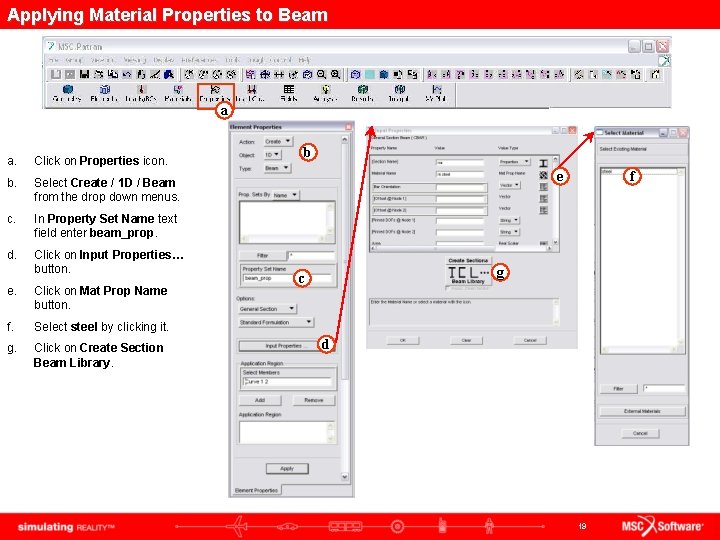720x540 pixels.
Task: Click the zoom in magnifier toolbar icon
Action: tap(336, 74)
